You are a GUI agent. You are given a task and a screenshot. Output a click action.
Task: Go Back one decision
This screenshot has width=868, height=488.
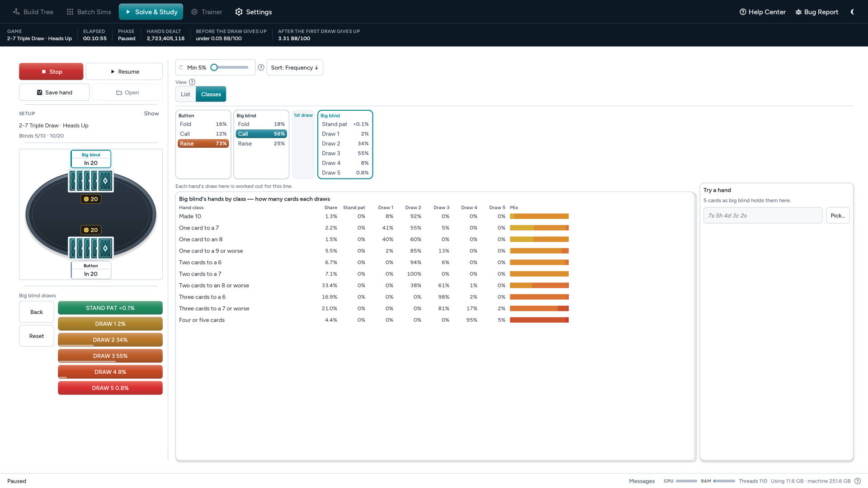pos(37,312)
